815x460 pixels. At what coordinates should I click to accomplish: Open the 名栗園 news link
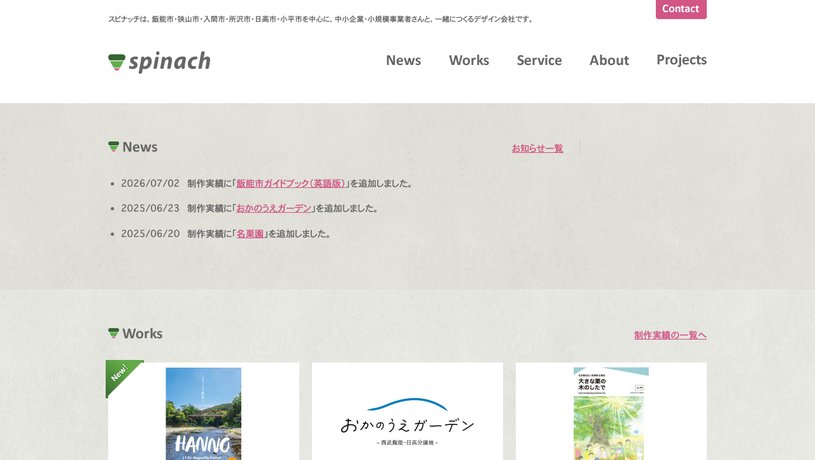(x=250, y=234)
